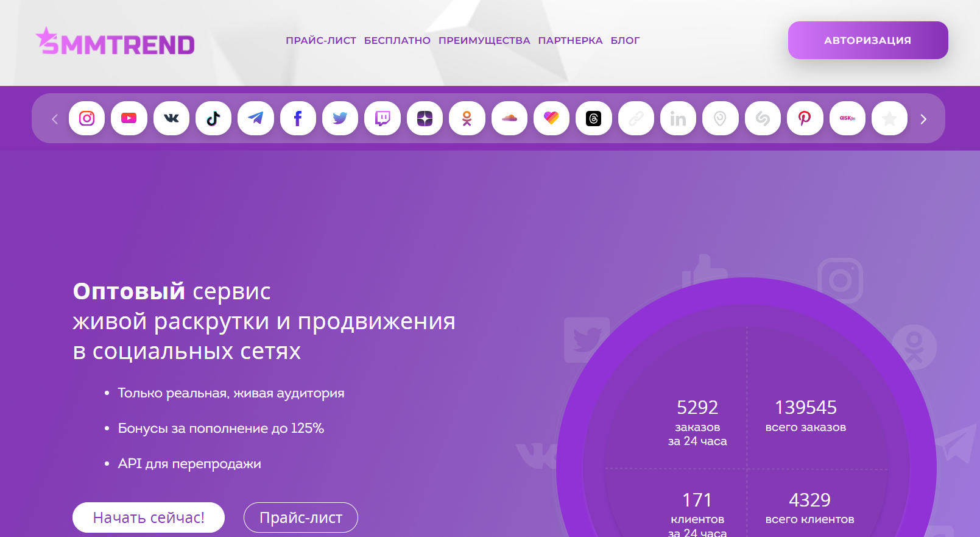The width and height of the screenshot is (980, 537).
Task: Open the ASKfm icon
Action: click(x=847, y=118)
